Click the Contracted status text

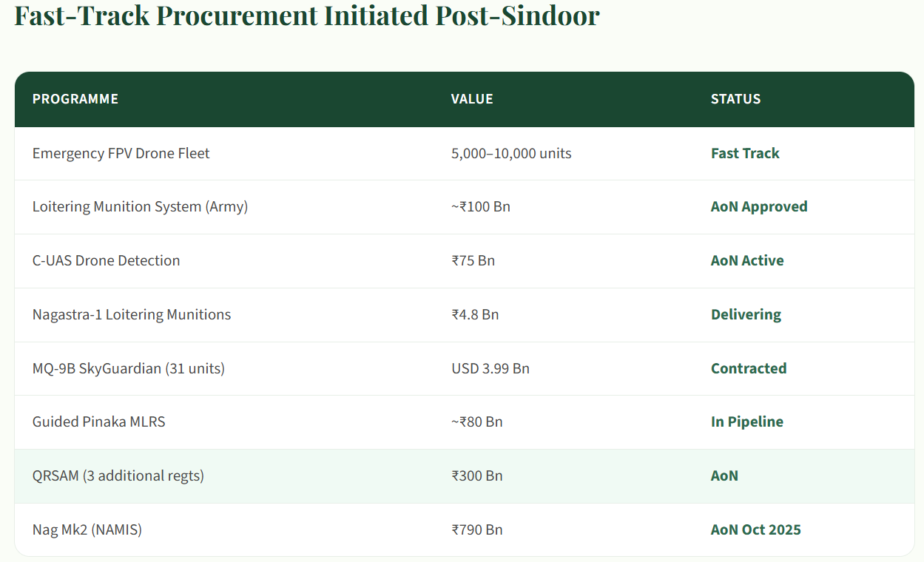pos(749,368)
